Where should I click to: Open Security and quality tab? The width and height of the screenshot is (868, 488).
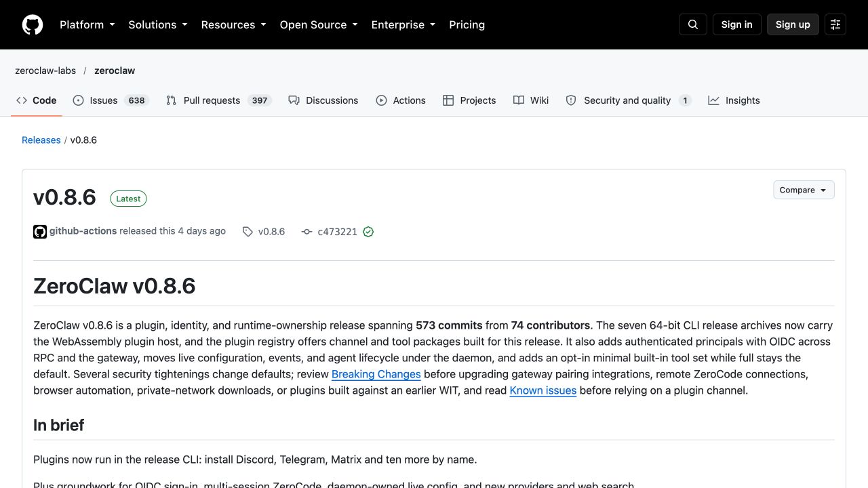[628, 100]
